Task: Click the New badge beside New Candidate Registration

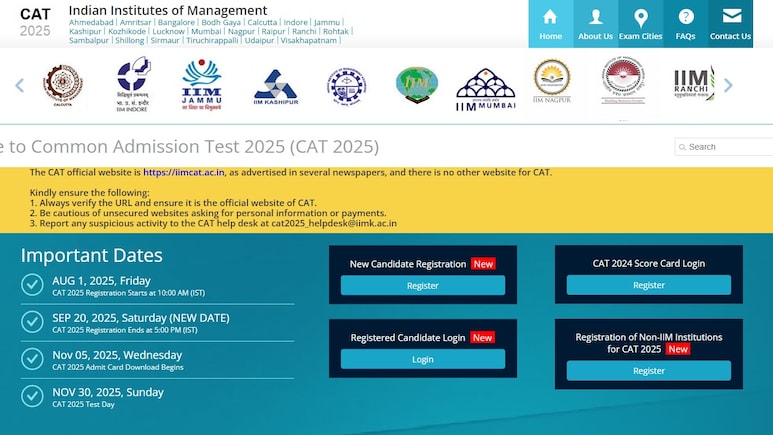Action: [483, 264]
